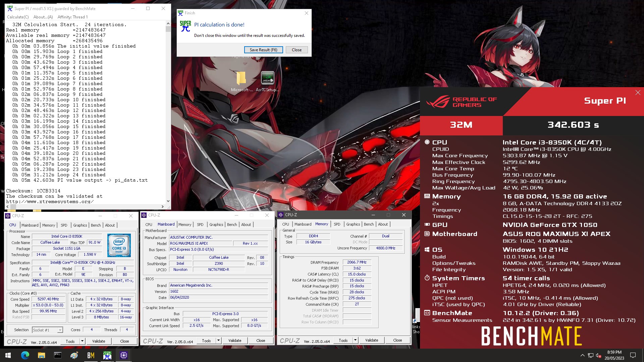
Task: Click the Multiplier value x 53.0
Action: pyautogui.click(x=48, y=305)
